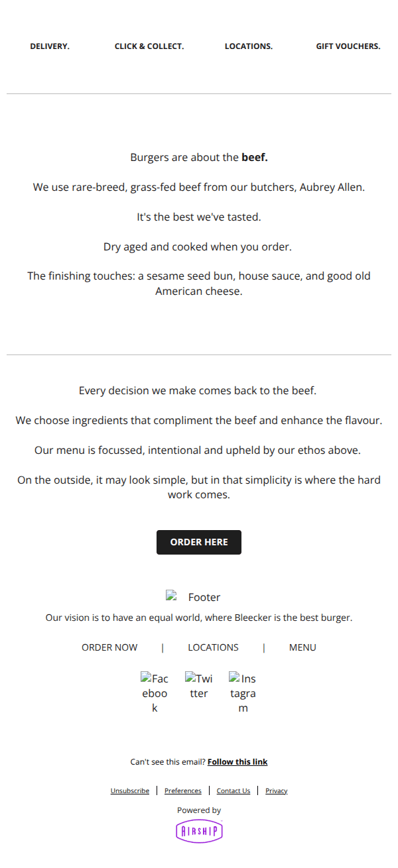The width and height of the screenshot is (398, 868).
Task: Click the bold word beef
Action: [x=255, y=158]
